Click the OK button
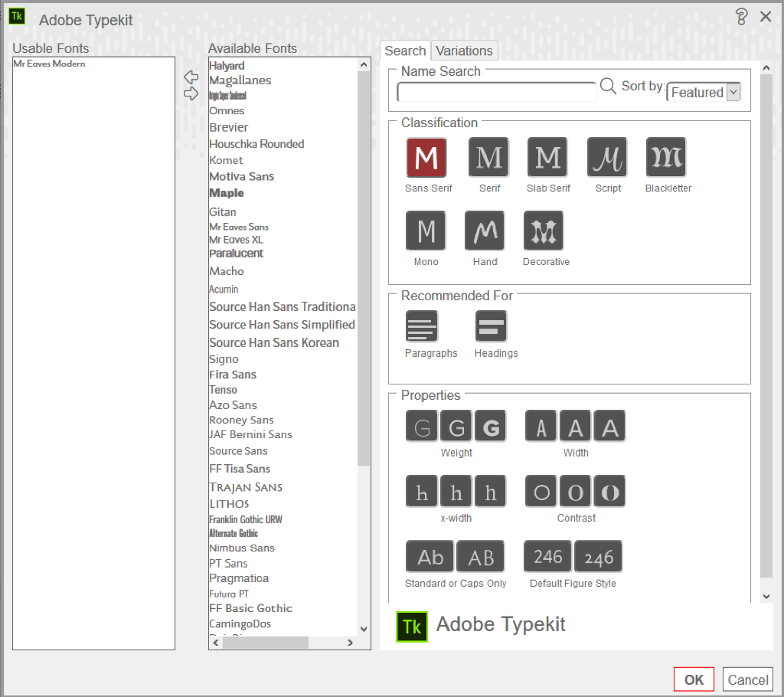Screen dimensions: 784x697 point(694,679)
